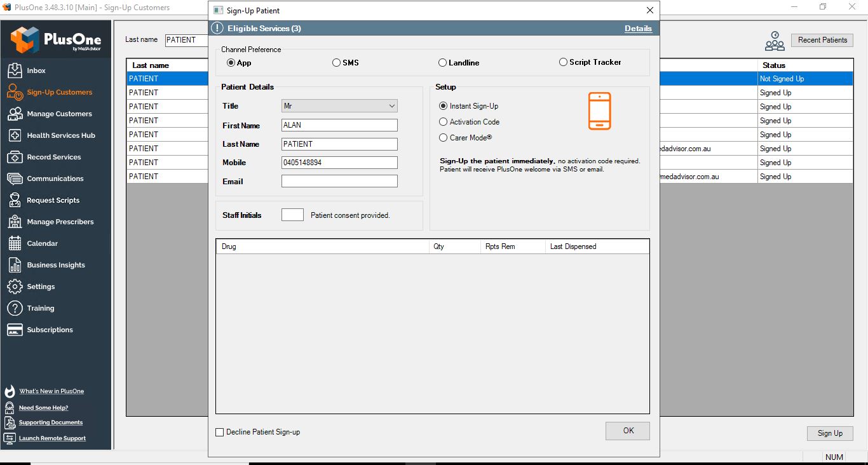Click the orange mobile phone icon
The height and width of the screenshot is (465, 868).
(599, 111)
